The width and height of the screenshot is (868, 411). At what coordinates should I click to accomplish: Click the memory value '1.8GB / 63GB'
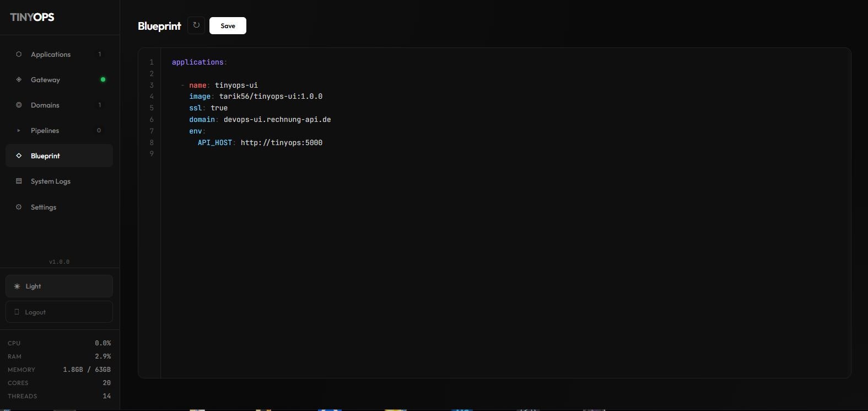(x=87, y=370)
